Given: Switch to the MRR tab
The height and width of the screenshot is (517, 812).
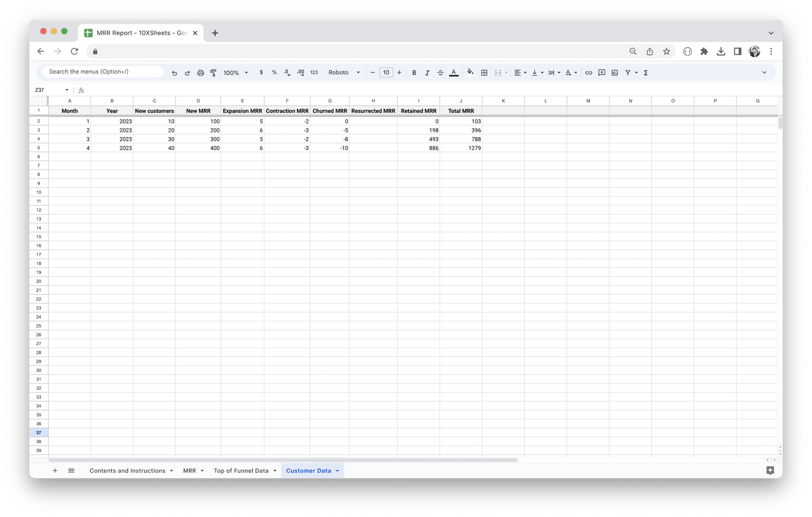Looking at the screenshot, I should point(190,471).
